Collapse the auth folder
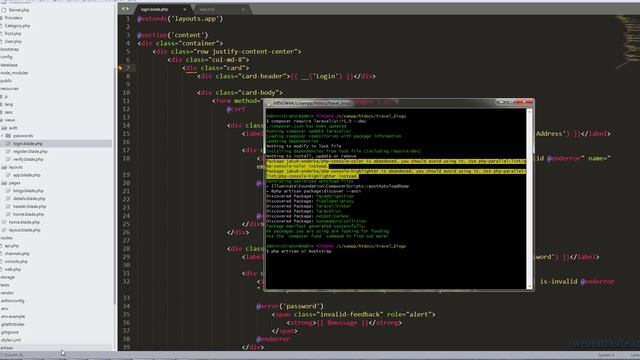Viewport: 640px width, 360px height. [13, 128]
